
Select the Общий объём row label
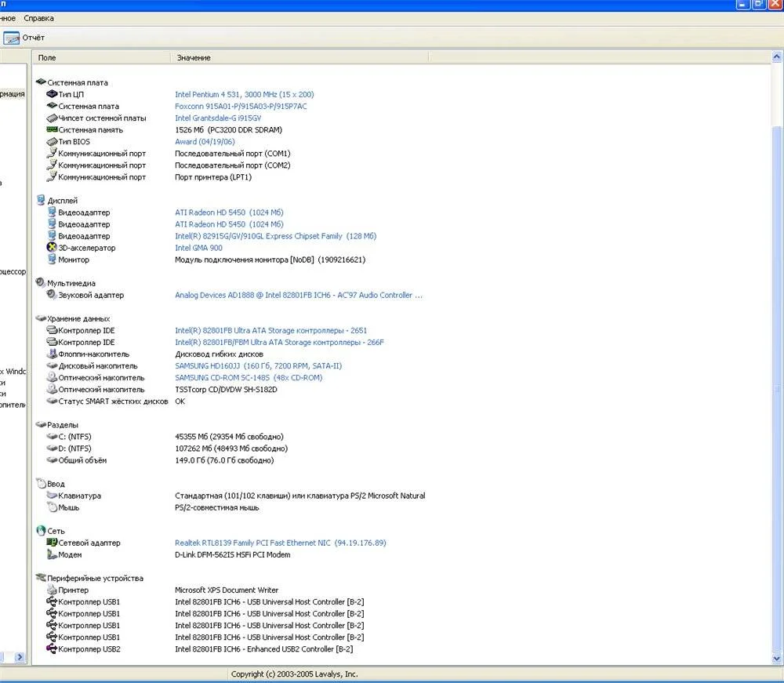tap(82, 460)
